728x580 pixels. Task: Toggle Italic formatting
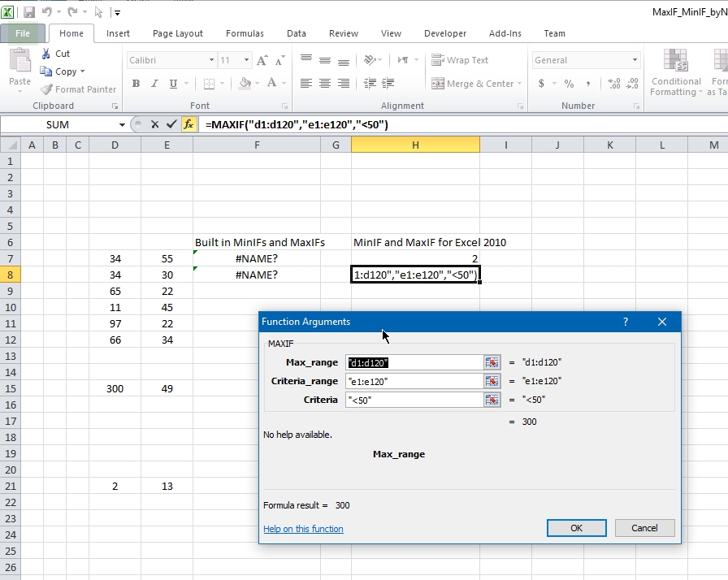coord(155,84)
